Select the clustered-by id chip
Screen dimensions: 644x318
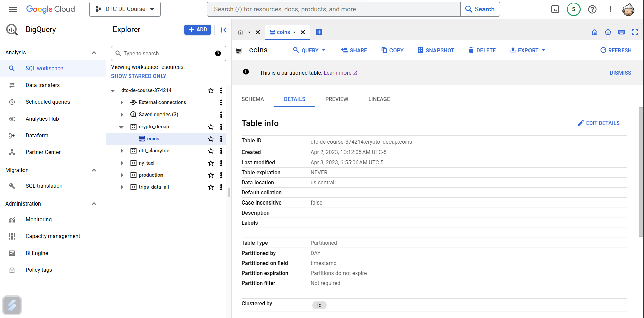[319, 305]
